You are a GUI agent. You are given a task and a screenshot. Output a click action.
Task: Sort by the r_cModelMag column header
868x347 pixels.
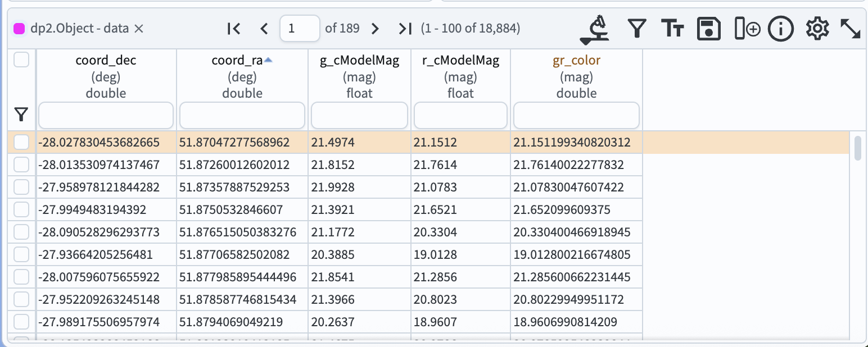pyautogui.click(x=460, y=61)
